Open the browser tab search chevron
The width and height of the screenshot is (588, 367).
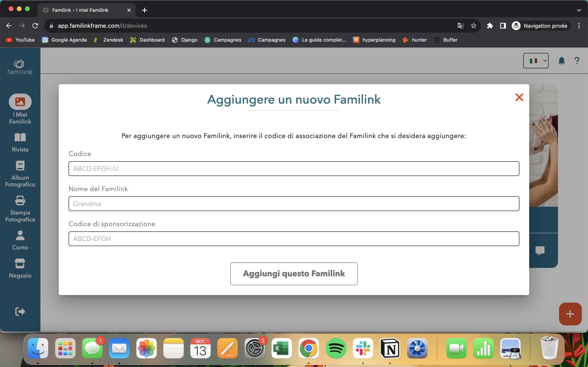[x=579, y=10]
